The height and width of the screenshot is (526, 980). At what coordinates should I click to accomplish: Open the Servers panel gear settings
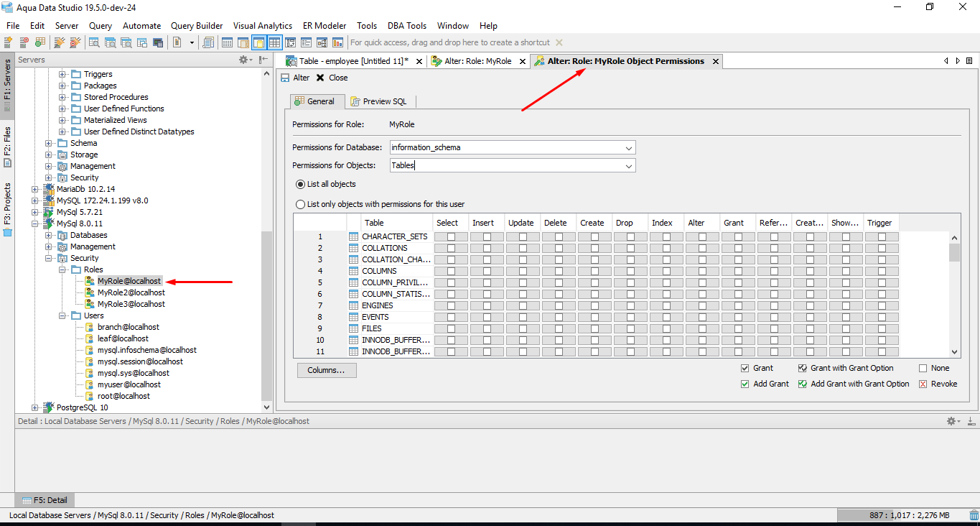[x=244, y=60]
